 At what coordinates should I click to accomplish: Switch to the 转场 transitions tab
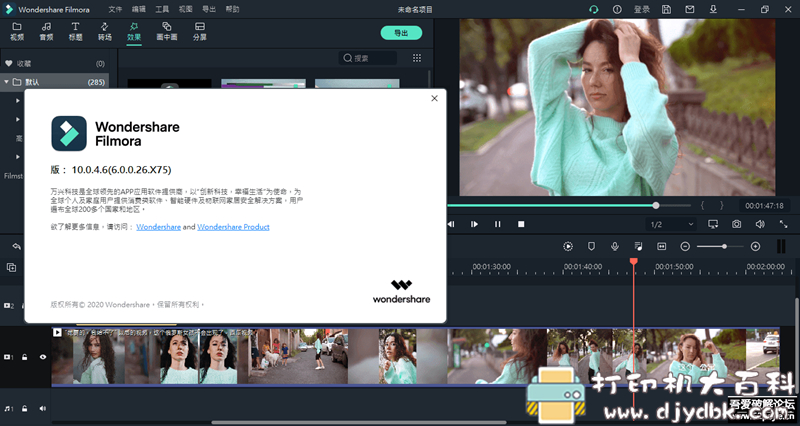pyautogui.click(x=105, y=32)
